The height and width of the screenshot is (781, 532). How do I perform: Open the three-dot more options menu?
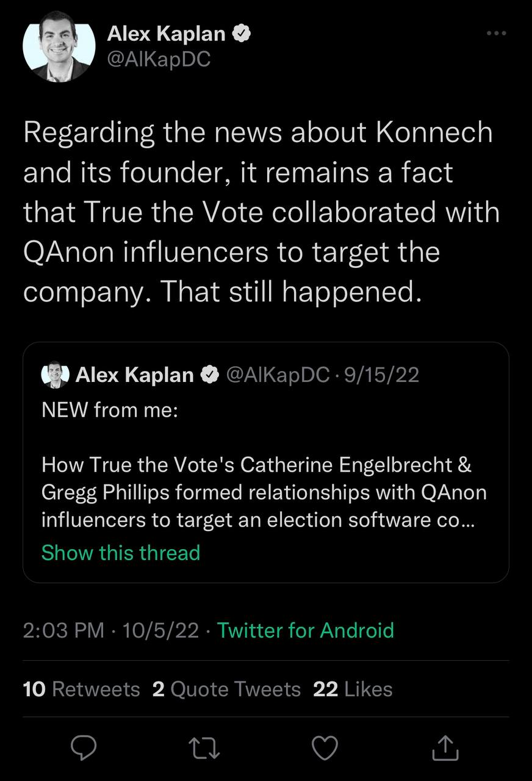point(496,34)
